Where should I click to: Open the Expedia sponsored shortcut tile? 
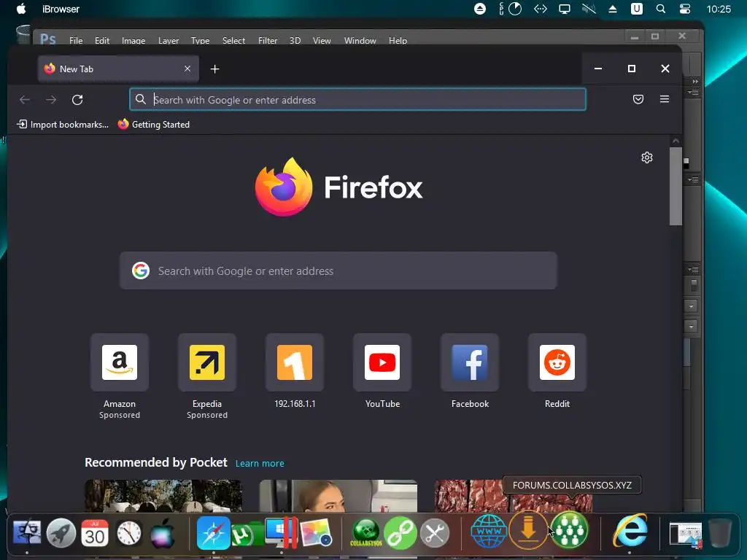coord(206,362)
